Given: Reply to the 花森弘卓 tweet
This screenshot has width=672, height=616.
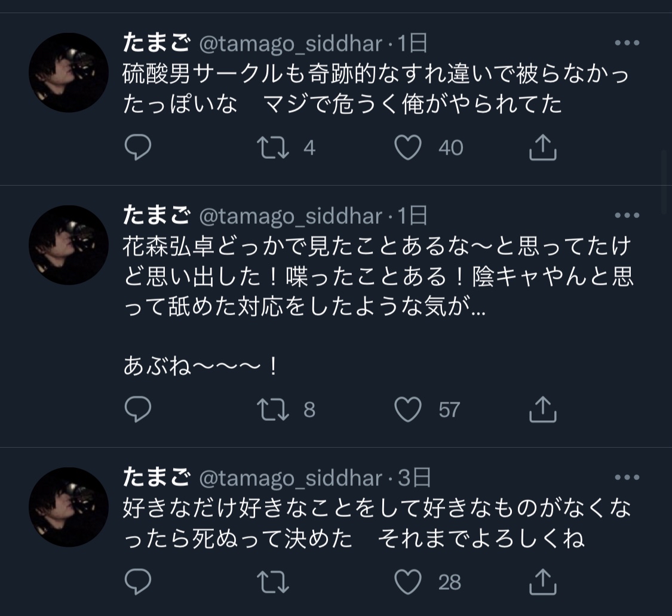Looking at the screenshot, I should (x=138, y=409).
